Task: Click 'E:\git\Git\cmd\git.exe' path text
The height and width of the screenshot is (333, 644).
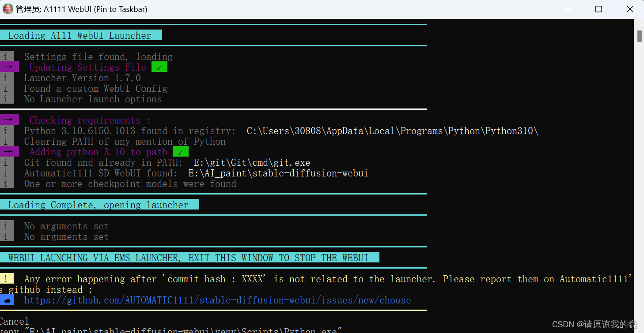Action: 252,163
